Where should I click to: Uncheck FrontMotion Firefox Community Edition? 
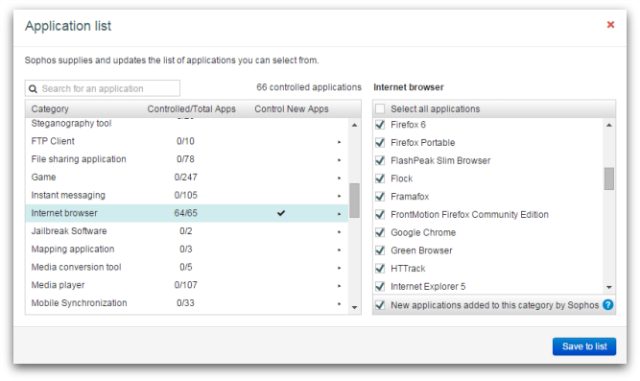tap(380, 214)
